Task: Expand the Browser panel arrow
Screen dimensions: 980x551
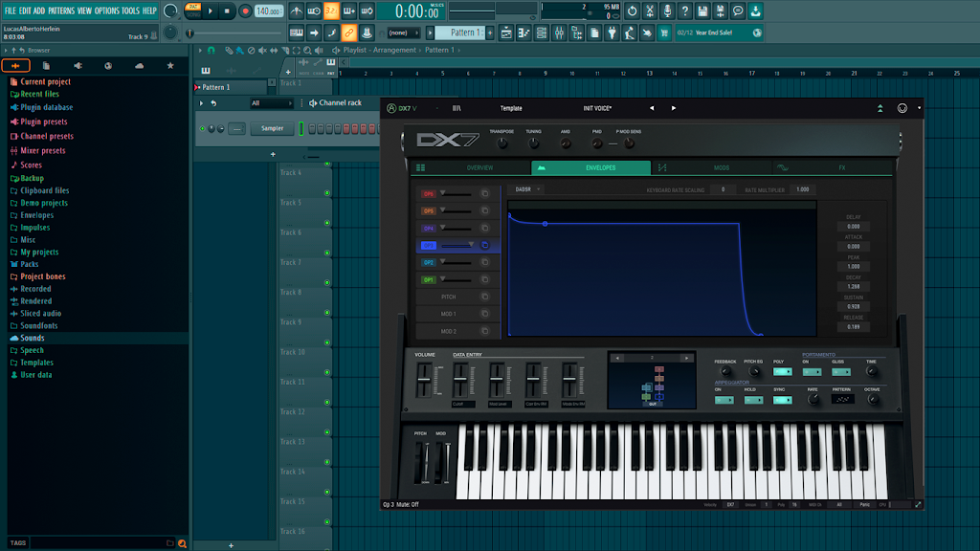Action: pos(6,50)
